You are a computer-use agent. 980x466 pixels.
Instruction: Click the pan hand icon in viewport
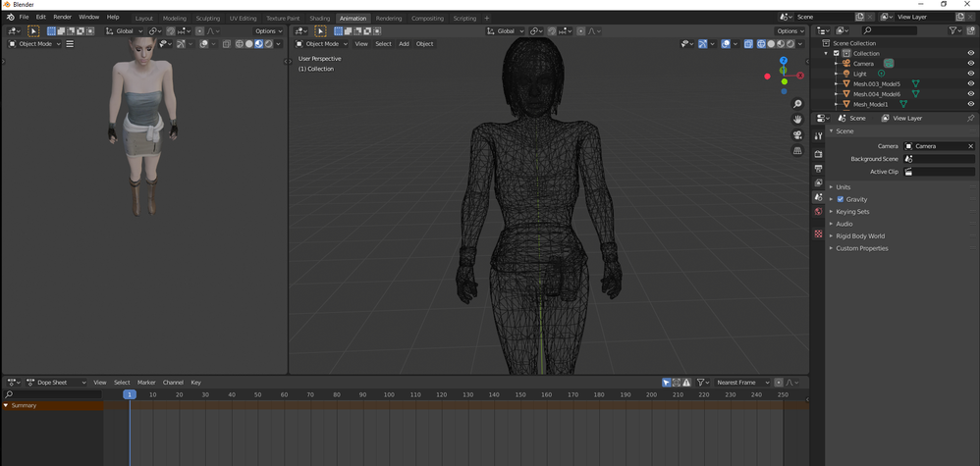[797, 119]
